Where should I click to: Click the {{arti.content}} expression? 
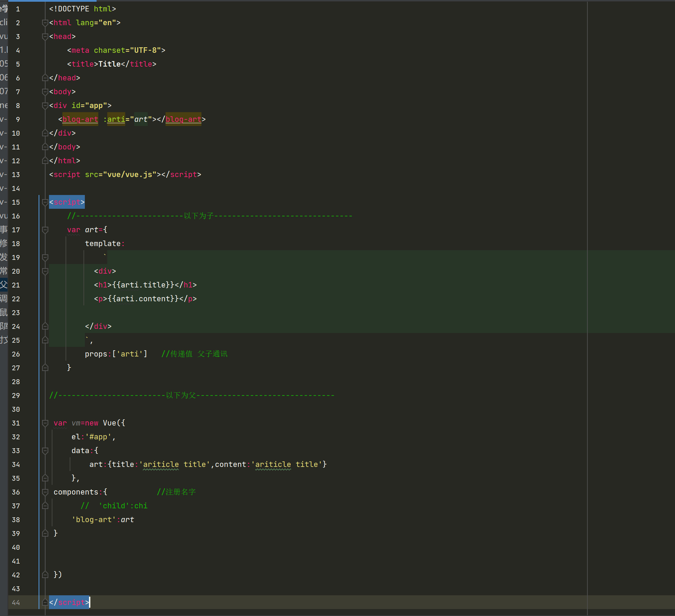click(143, 299)
